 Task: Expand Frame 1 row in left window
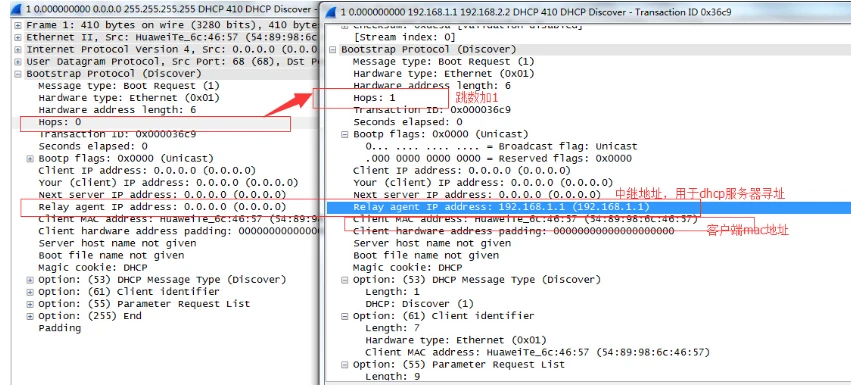coord(18,25)
